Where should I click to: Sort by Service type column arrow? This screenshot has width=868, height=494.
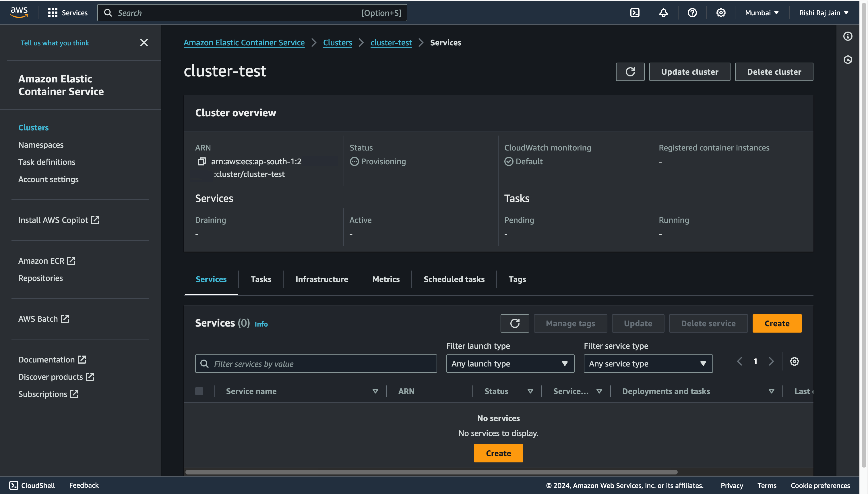click(x=599, y=391)
